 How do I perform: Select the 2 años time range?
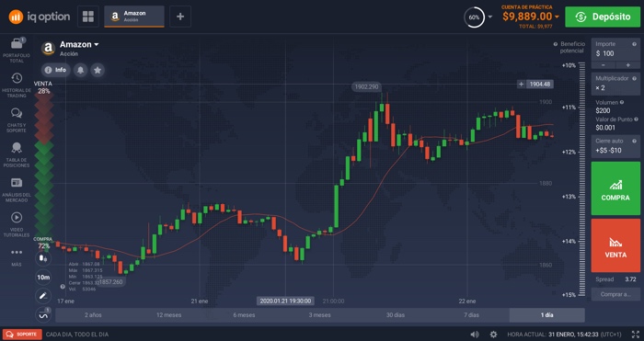tap(93, 315)
